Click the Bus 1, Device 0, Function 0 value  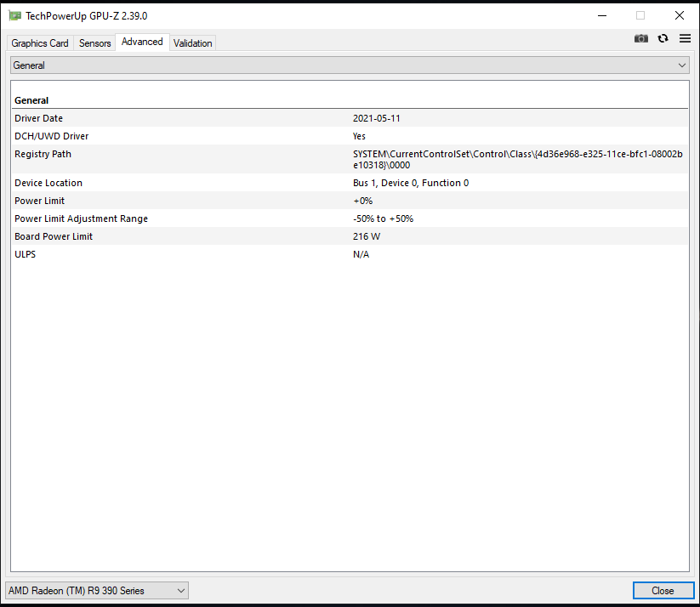point(411,183)
